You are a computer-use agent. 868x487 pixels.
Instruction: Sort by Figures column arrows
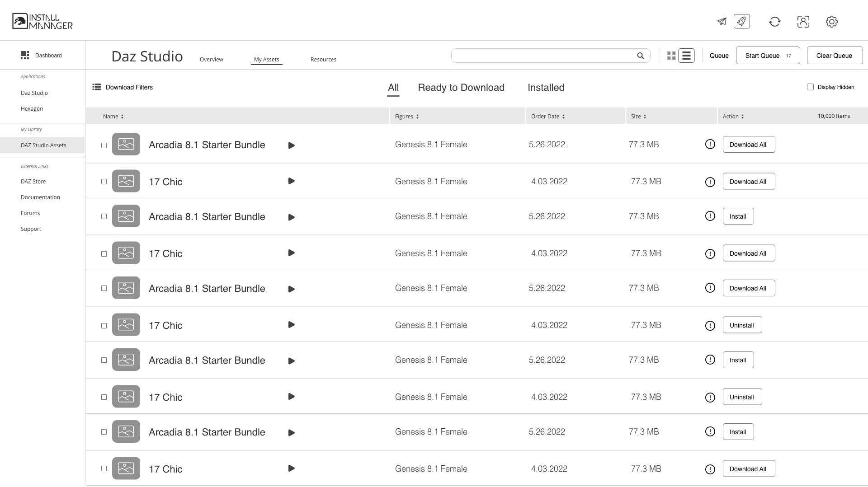click(417, 117)
